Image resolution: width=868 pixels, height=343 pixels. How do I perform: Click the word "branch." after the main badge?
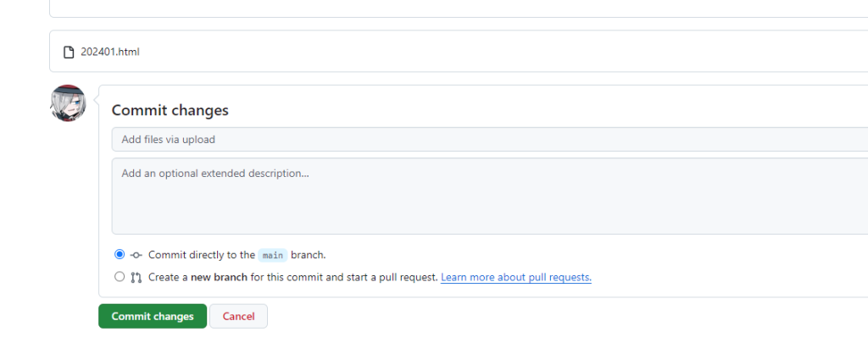point(308,255)
